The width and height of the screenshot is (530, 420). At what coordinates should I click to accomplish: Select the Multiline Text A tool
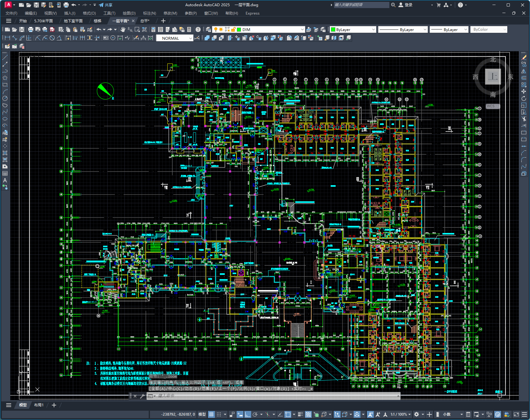coord(5,180)
